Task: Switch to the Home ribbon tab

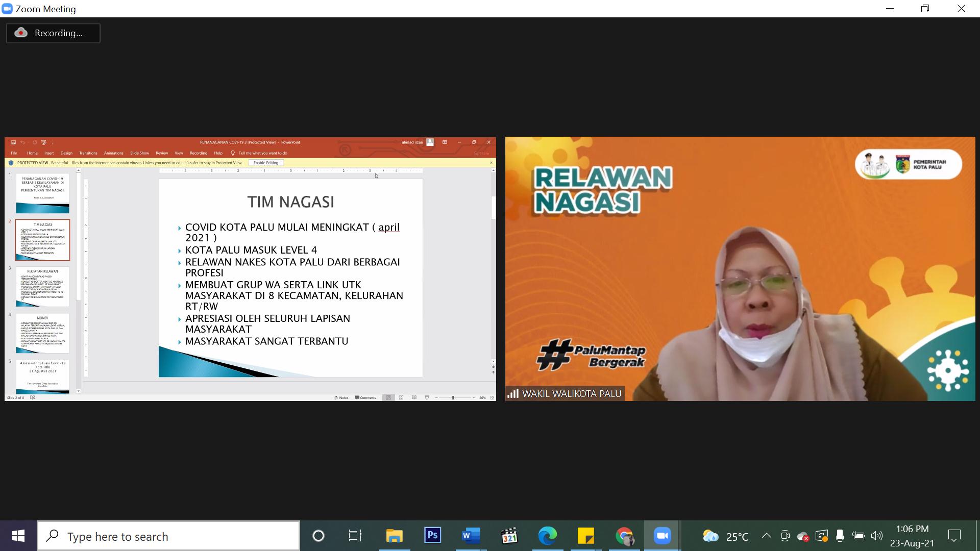Action: coord(32,153)
